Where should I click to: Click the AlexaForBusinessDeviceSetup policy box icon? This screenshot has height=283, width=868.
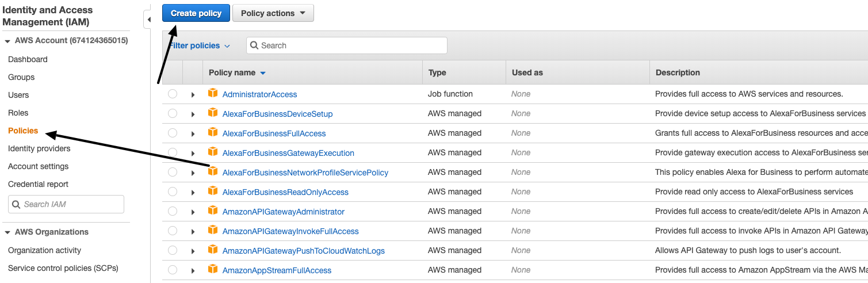coord(213,113)
